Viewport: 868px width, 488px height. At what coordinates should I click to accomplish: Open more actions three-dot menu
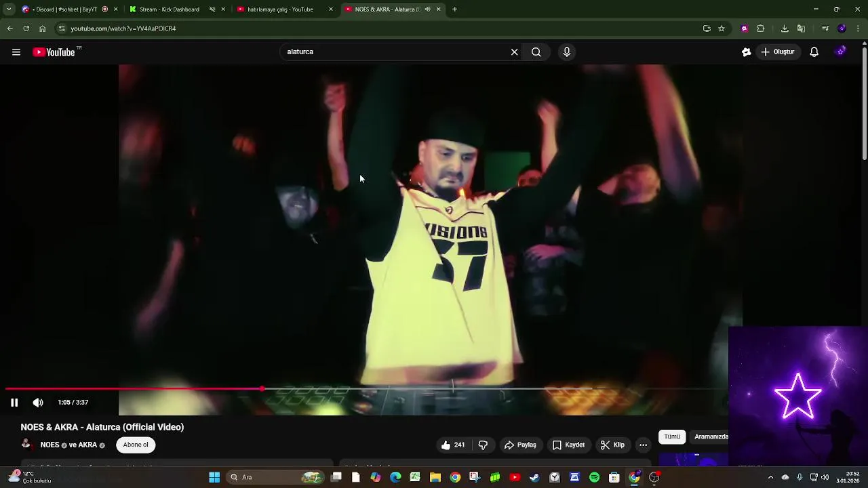[x=643, y=445]
